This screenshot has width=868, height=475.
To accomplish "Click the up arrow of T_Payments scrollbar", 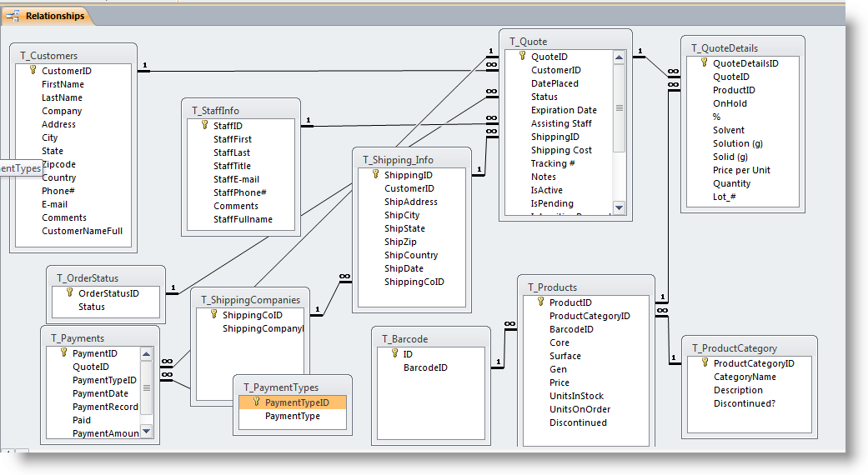I will (x=146, y=354).
